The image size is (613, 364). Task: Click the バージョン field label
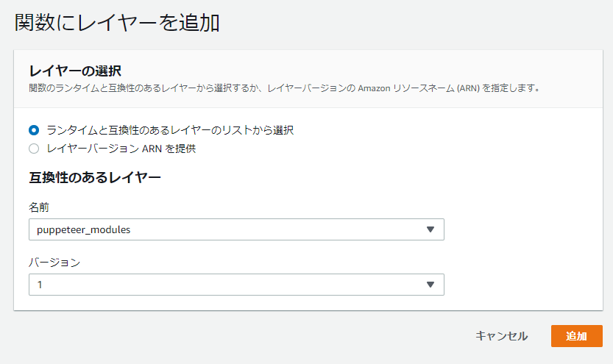tap(54, 263)
